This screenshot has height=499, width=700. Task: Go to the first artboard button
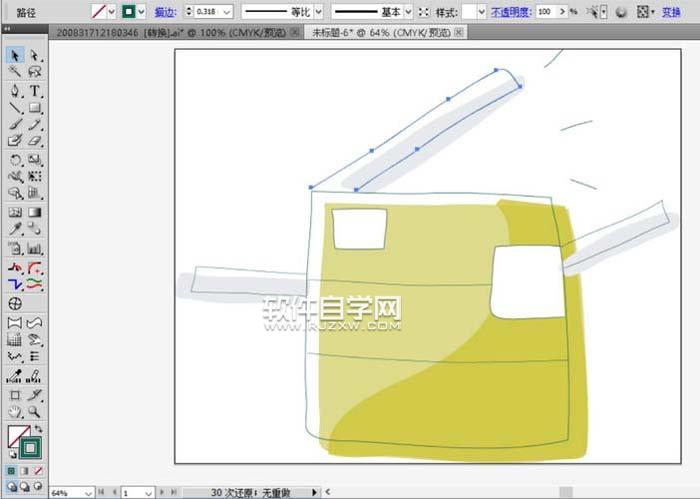point(101,492)
